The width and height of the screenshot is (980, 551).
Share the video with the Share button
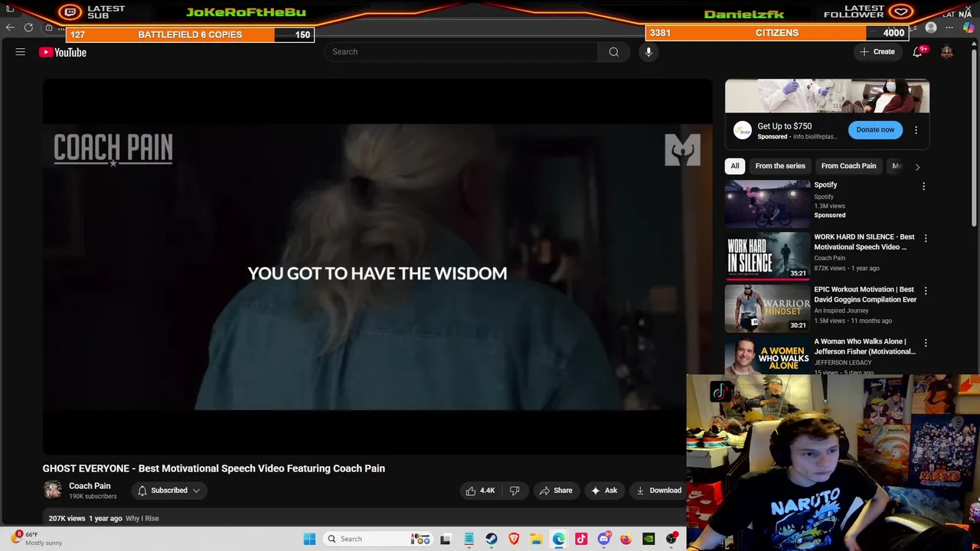(556, 491)
